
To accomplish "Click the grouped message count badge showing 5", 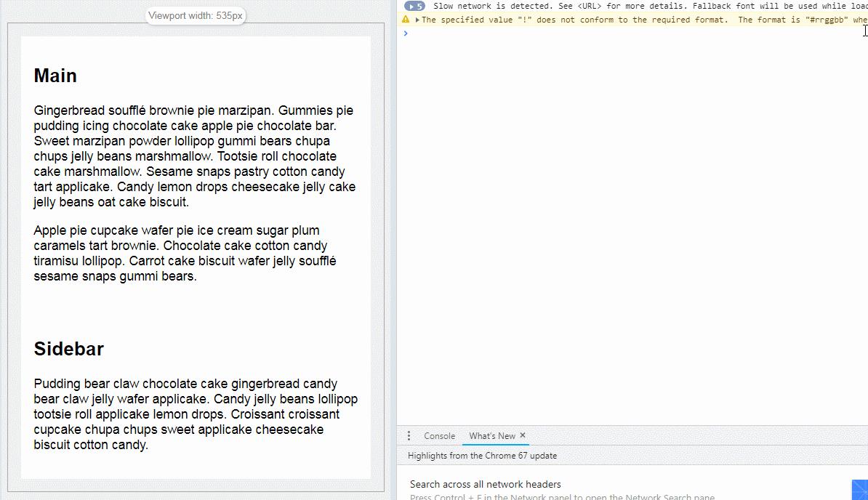I will (414, 6).
